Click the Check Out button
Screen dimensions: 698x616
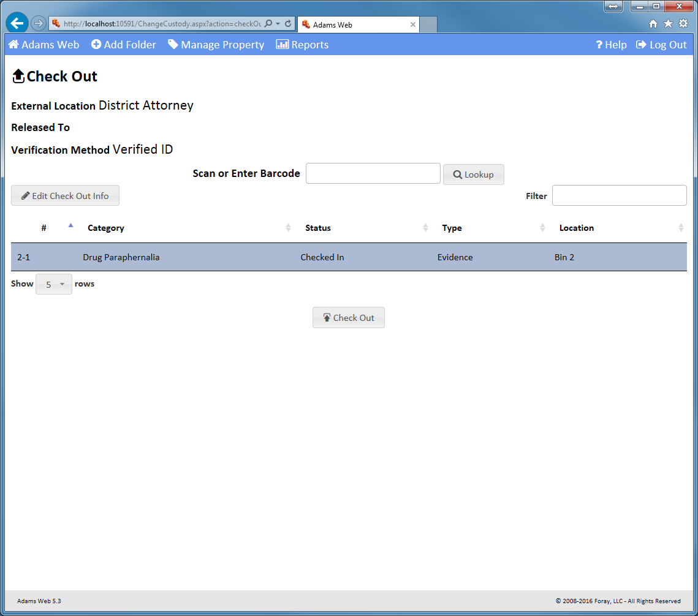point(348,318)
